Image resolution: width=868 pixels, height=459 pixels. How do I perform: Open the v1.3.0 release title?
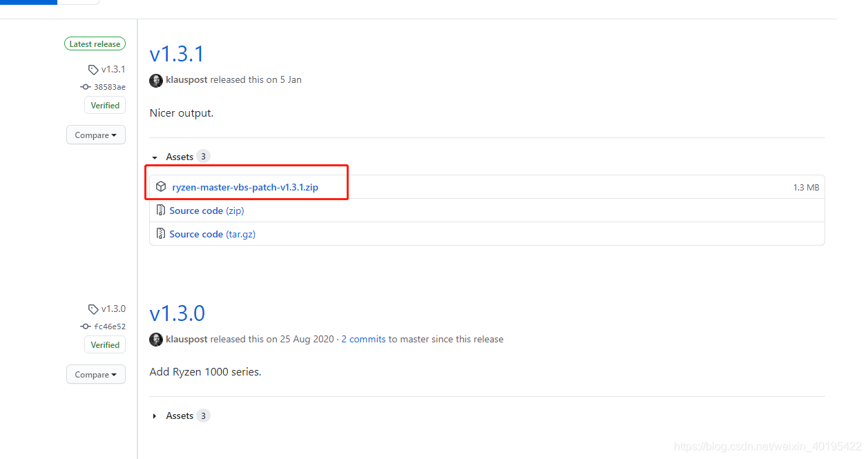(x=177, y=313)
